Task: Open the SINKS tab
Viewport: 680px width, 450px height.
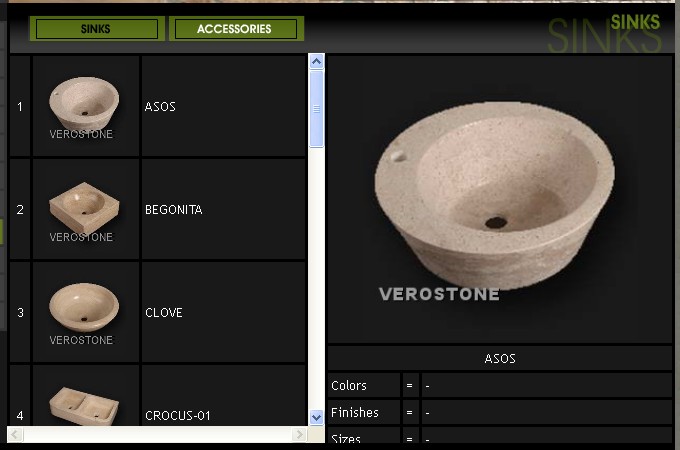Action: [97, 29]
